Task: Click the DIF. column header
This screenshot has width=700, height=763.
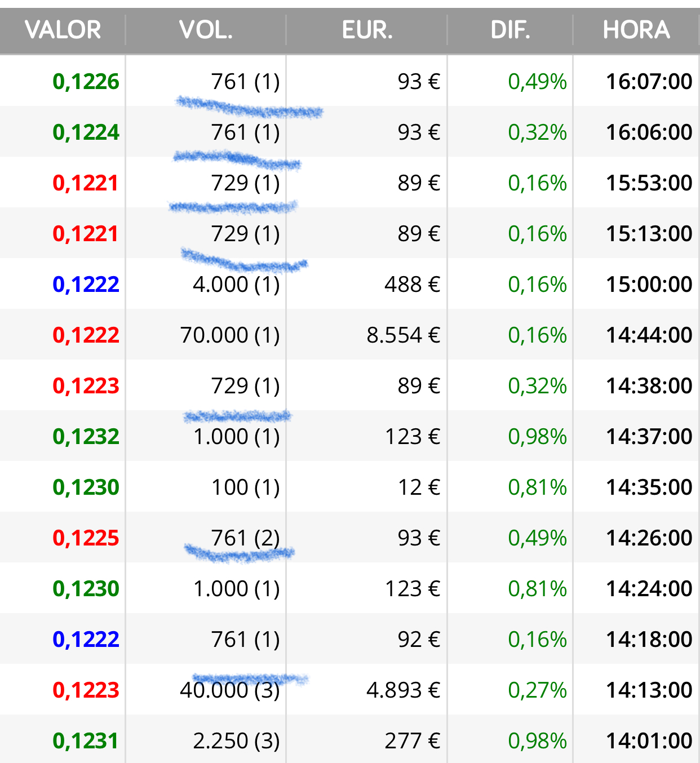Action: tap(510, 30)
